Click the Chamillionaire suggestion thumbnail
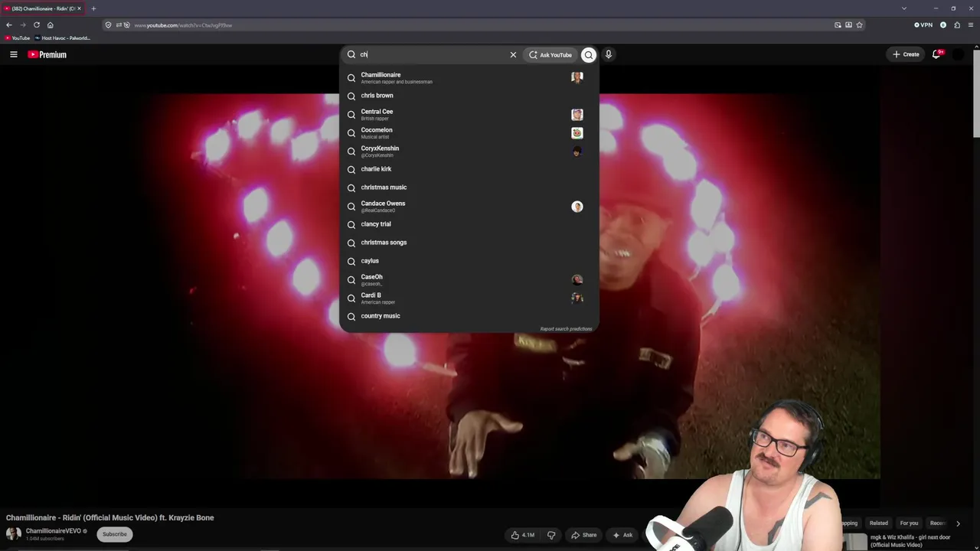 [577, 77]
